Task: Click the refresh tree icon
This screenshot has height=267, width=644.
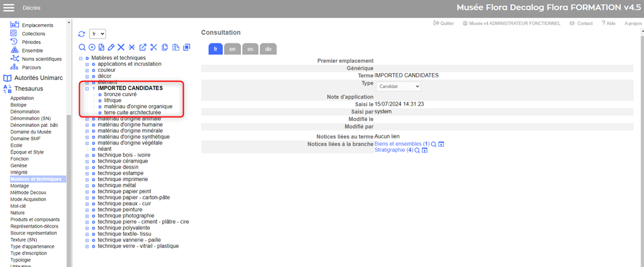Action: [82, 34]
